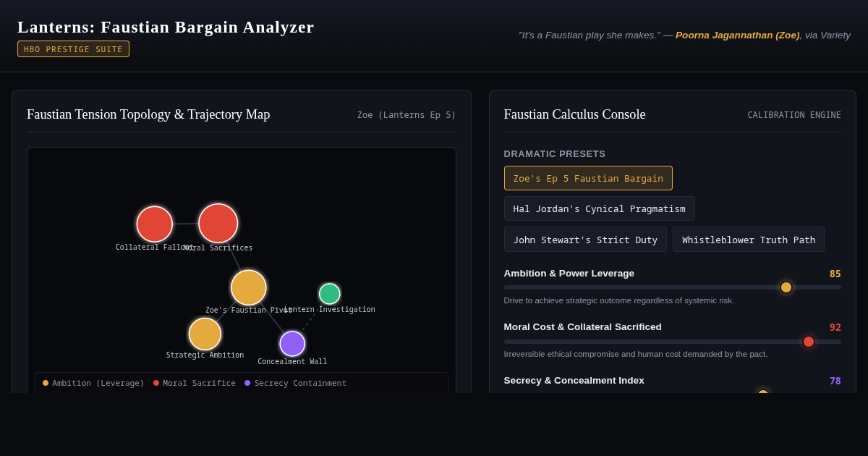Click the HBO PRESTIGE SUITE badge
Viewport: 868px width, 456px height.
click(x=73, y=49)
